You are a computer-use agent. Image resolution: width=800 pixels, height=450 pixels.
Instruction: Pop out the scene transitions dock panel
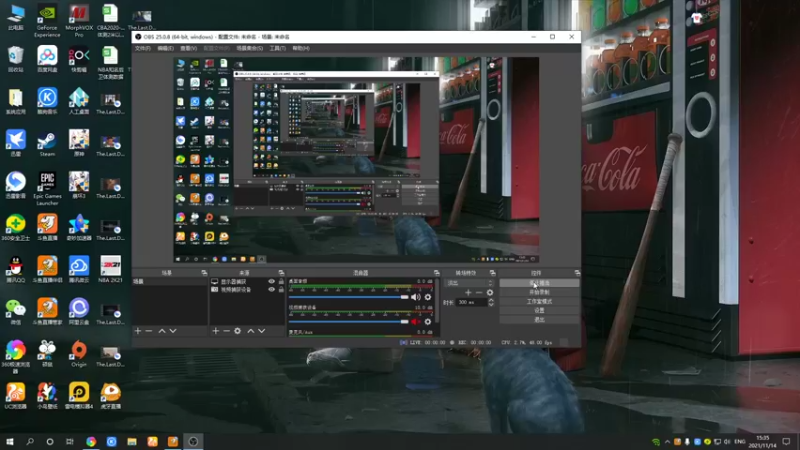point(492,273)
